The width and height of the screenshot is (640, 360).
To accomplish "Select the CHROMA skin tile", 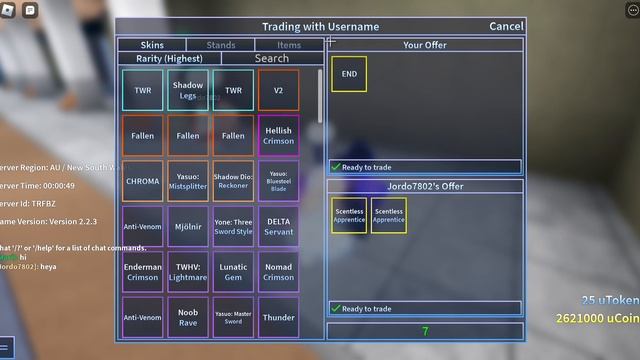I will click(x=142, y=181).
